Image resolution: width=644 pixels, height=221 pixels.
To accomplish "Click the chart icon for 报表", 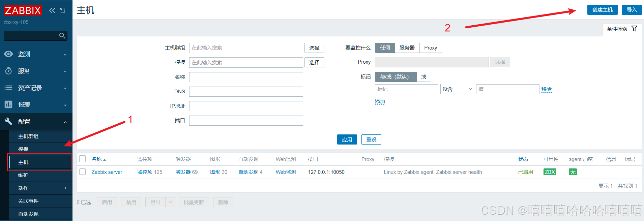I will (8, 104).
